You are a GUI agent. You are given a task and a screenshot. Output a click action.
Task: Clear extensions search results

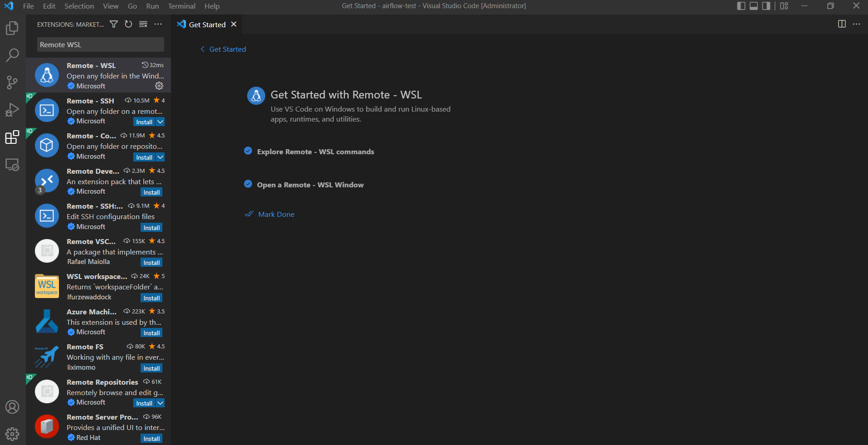[x=143, y=24]
